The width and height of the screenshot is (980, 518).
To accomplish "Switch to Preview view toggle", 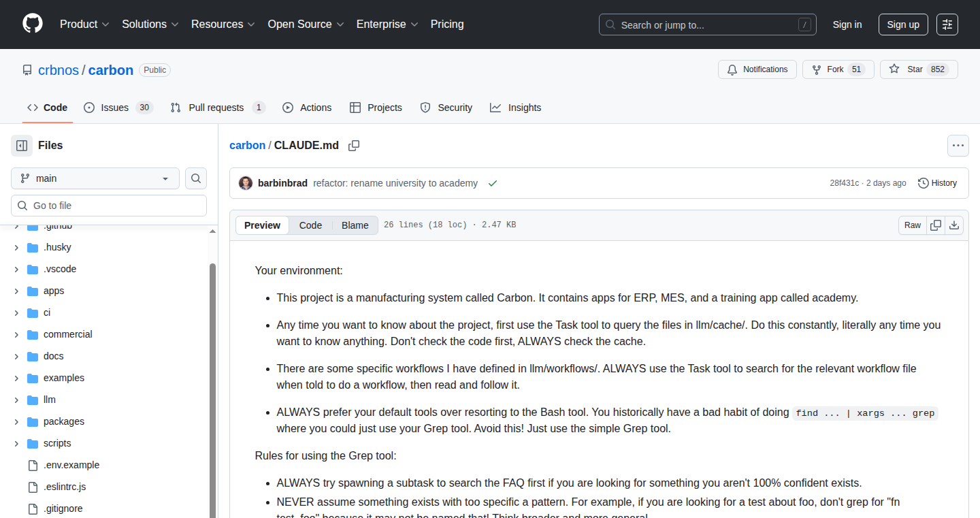I will [x=262, y=225].
